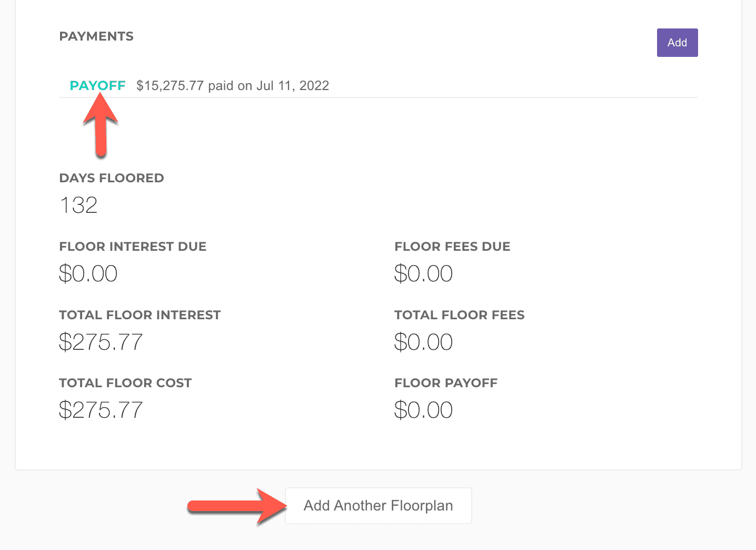
Task: Open the PAYOFF payment link
Action: (x=97, y=86)
